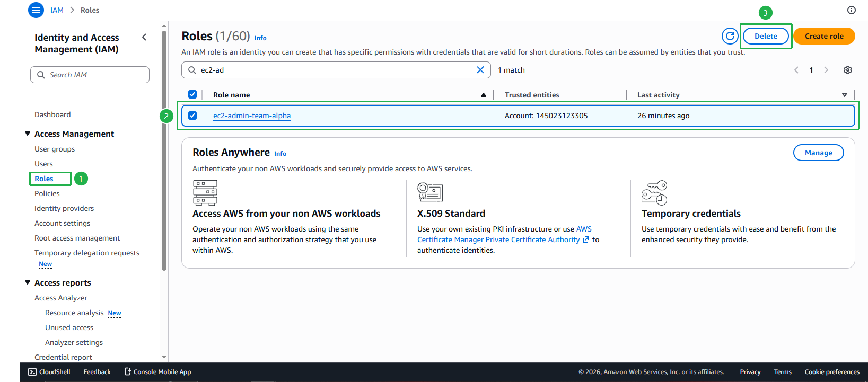
Task: Click the roles filter field containing ec2-ad
Action: 336,70
